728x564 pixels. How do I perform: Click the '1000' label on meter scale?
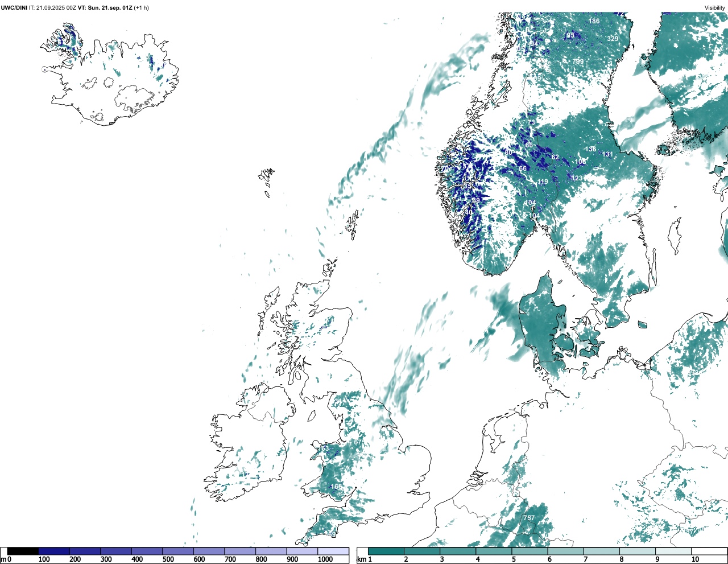point(325,559)
